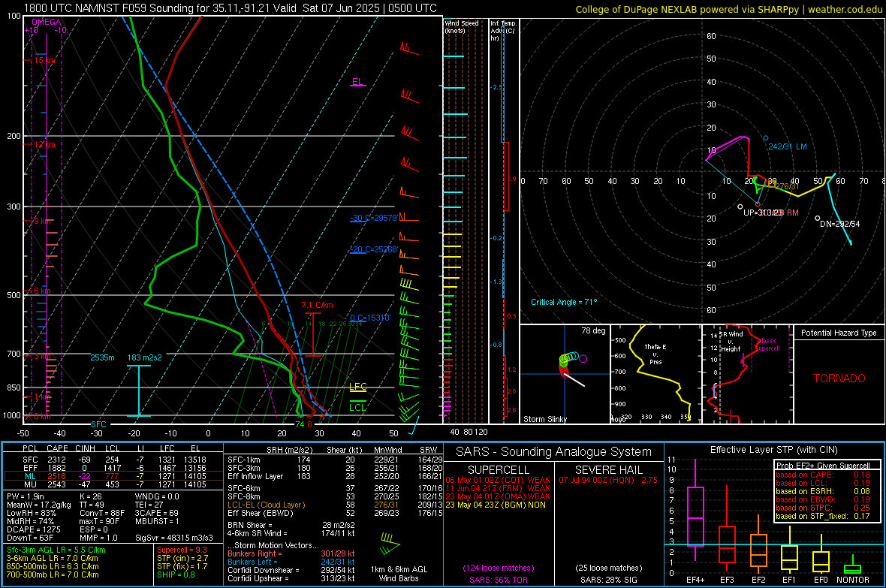Click the green LCL label
886x588 pixels.
[357, 407]
